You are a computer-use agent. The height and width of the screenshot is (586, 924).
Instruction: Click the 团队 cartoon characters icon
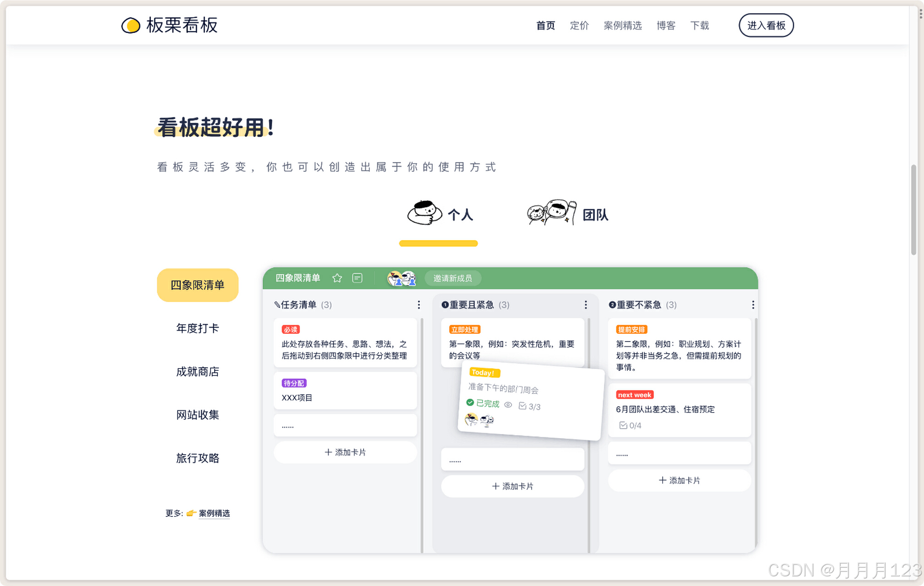(551, 212)
